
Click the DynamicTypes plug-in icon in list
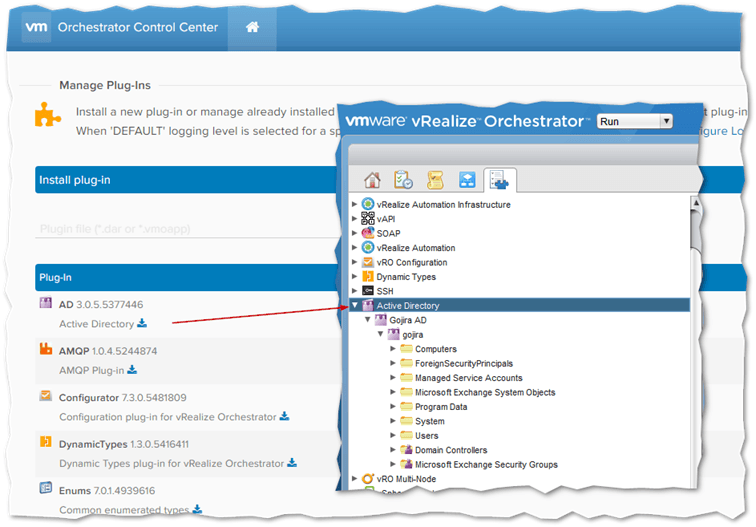(x=46, y=441)
